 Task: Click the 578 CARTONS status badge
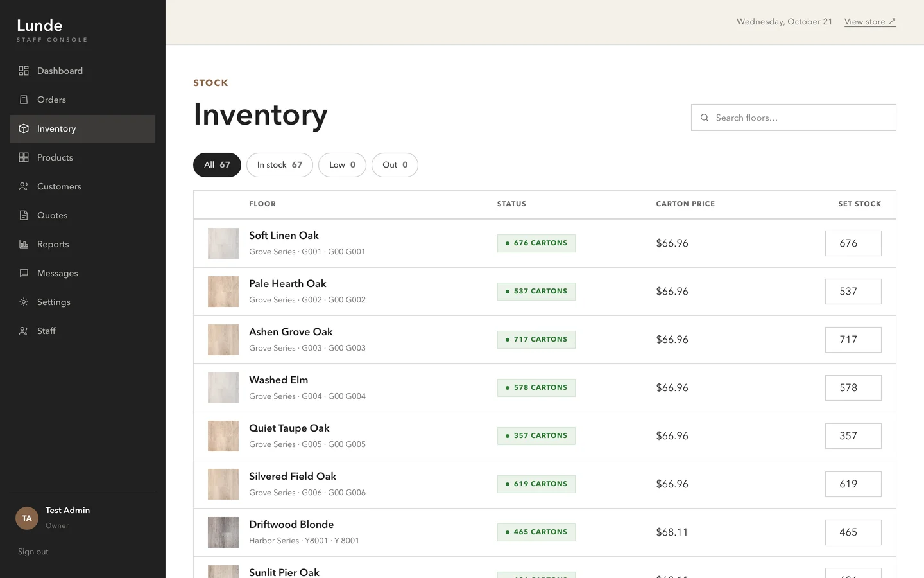click(536, 388)
